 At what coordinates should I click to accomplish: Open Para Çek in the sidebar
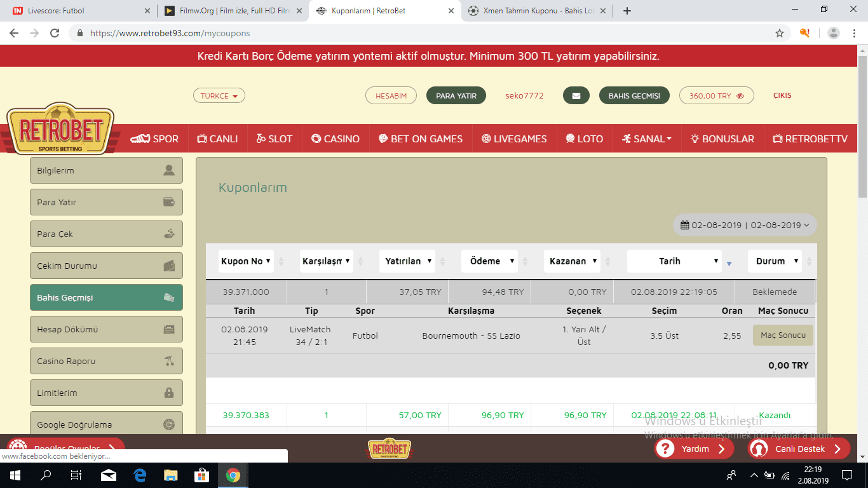point(106,234)
